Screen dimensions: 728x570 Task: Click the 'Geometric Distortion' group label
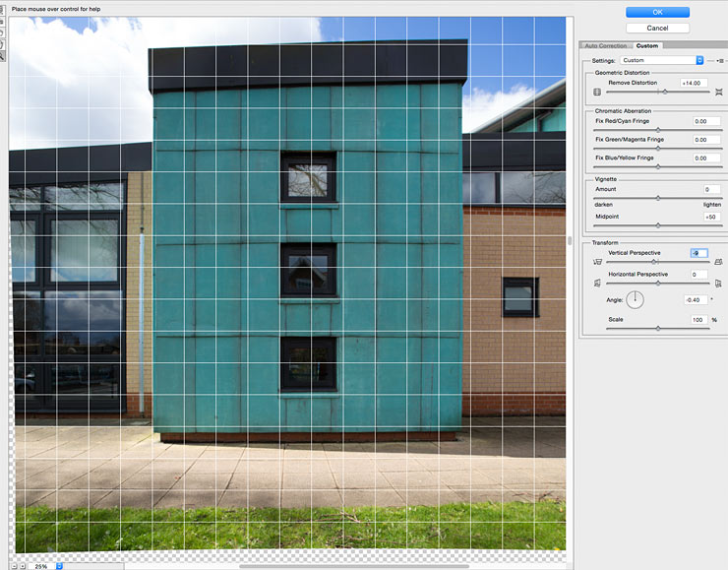(x=622, y=73)
